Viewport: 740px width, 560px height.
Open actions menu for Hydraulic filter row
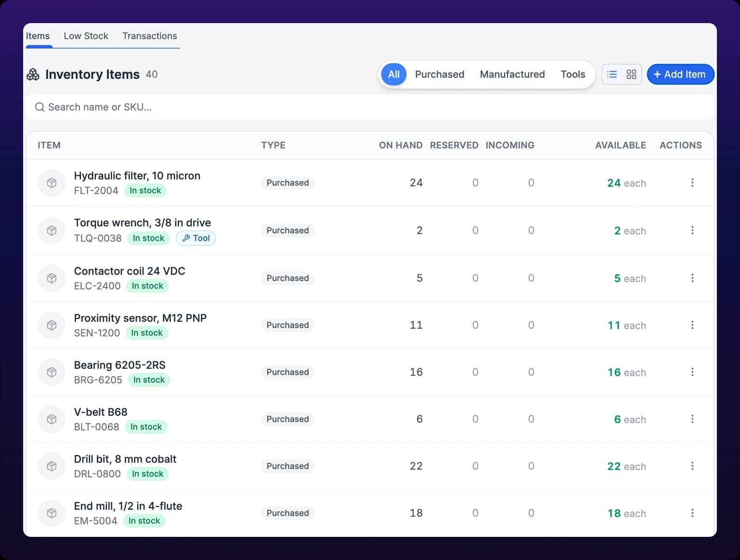pyautogui.click(x=692, y=182)
